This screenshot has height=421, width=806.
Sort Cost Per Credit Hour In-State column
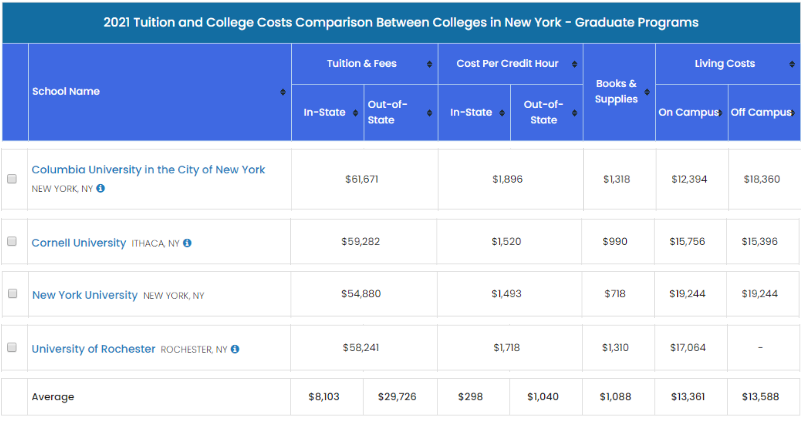(501, 113)
